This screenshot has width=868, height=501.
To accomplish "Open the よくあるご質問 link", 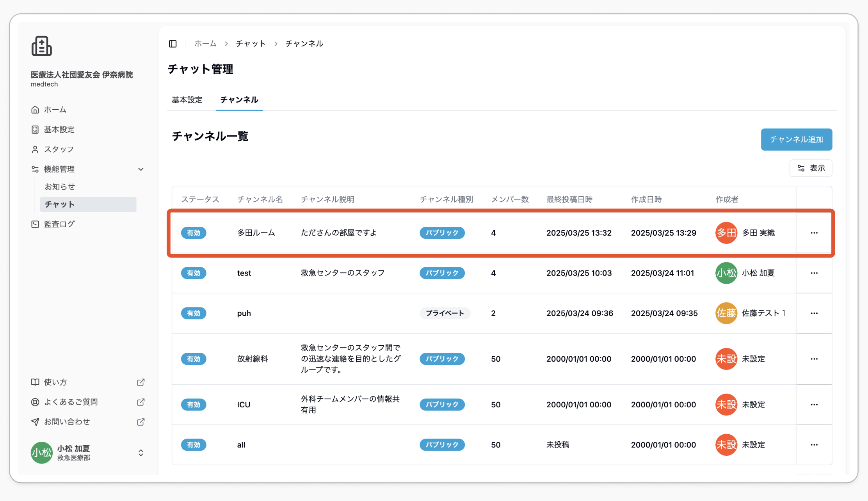I will tap(71, 402).
